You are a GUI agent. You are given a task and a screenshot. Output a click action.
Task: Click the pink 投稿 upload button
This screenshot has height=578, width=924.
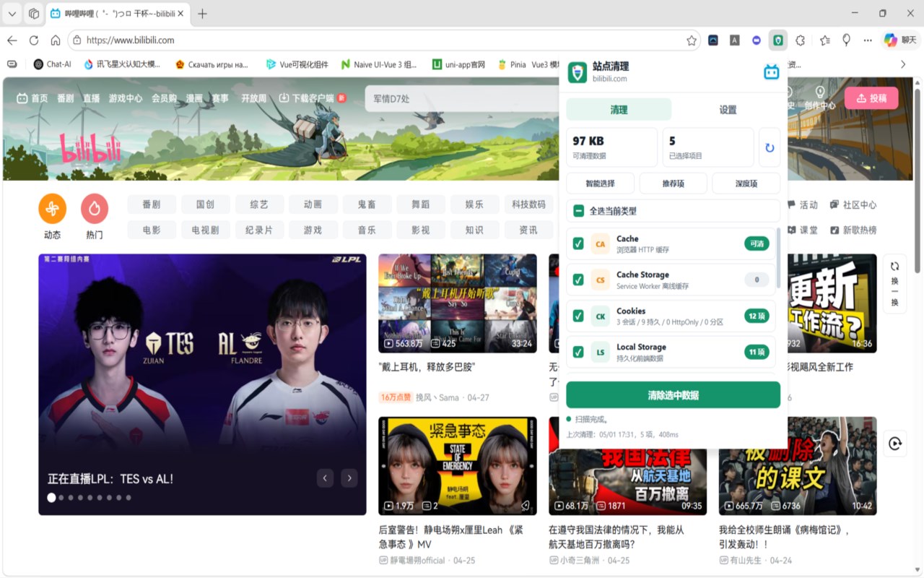(x=871, y=98)
